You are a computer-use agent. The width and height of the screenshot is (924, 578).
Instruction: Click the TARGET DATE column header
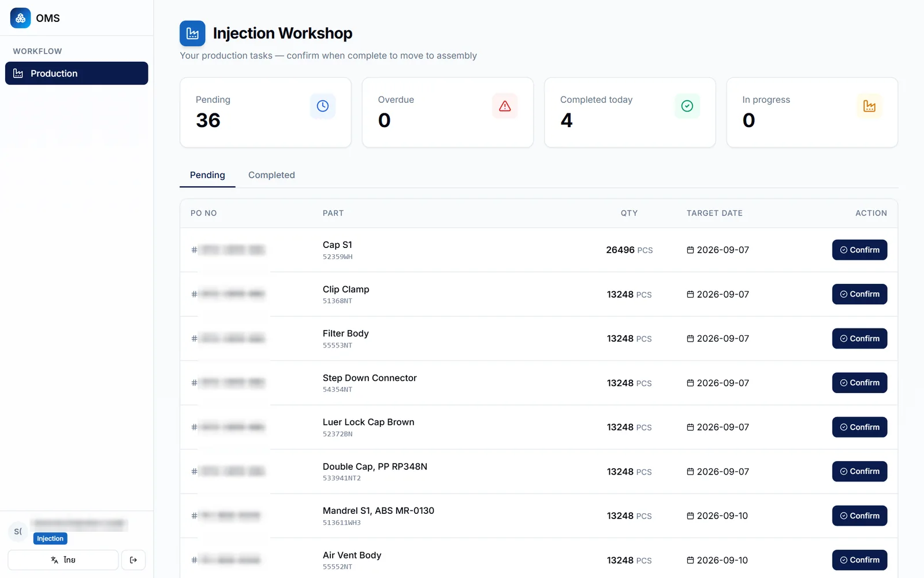point(714,213)
